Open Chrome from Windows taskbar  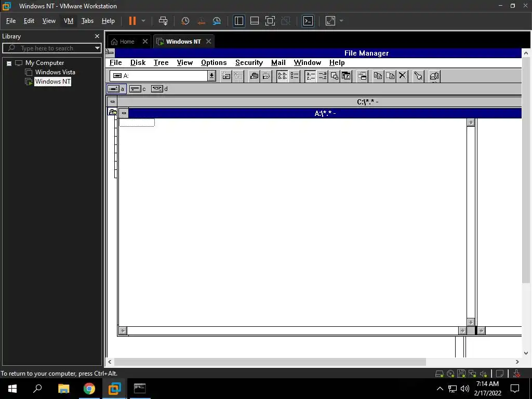point(89,389)
